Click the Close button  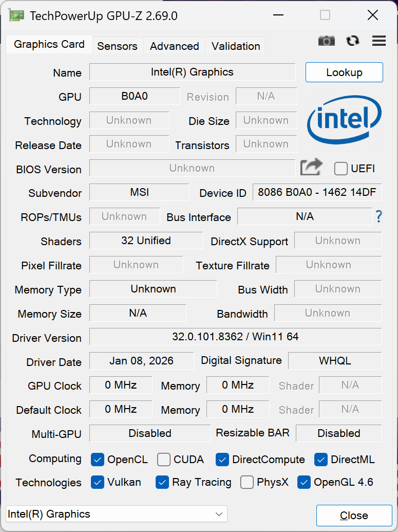(x=354, y=516)
